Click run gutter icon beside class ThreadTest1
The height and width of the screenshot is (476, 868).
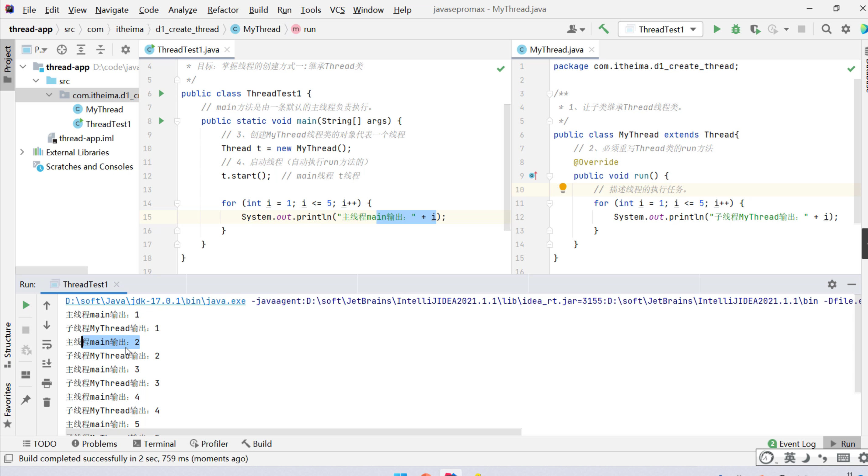pos(162,93)
